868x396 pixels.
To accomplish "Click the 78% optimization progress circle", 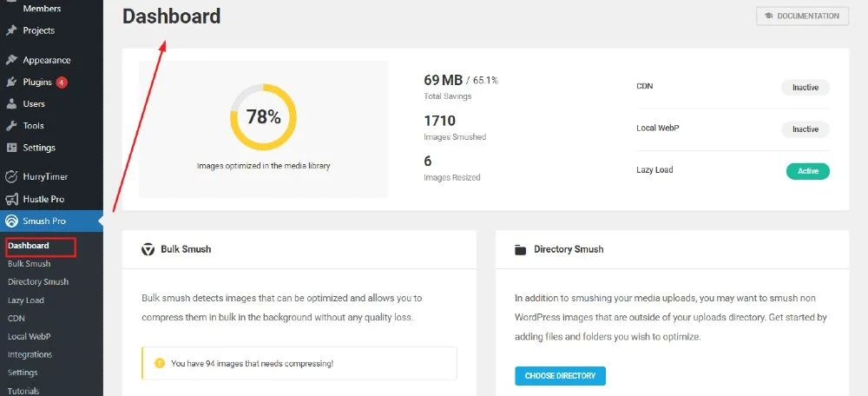I will pyautogui.click(x=263, y=117).
